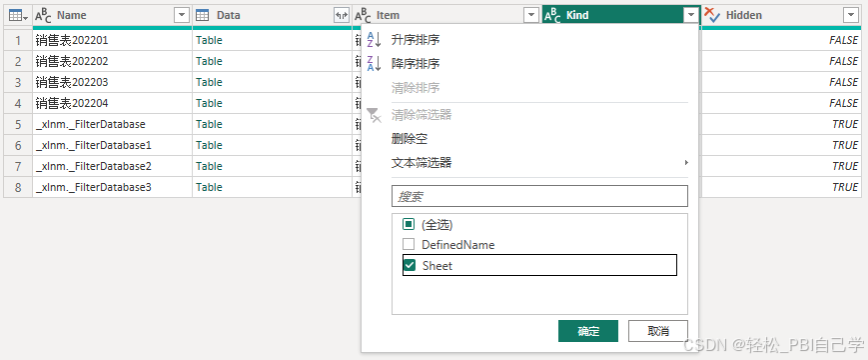Open the Table link in row 1

209,40
